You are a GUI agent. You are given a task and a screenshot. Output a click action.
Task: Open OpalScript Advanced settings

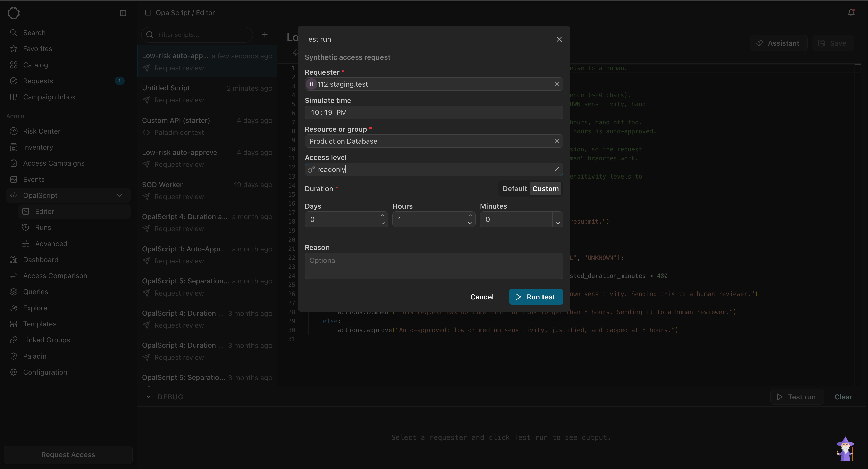click(74, 244)
